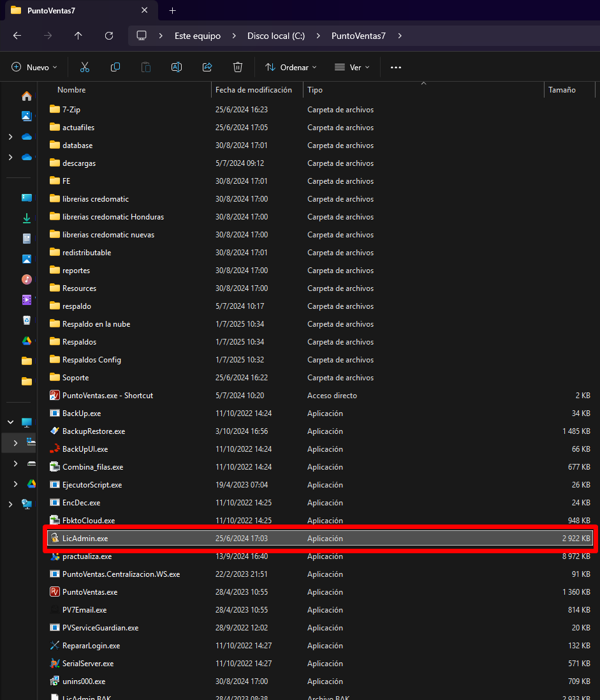Viewport: 600px width, 700px height.
Task: Sort by Tamaño column header
Action: pyautogui.click(x=562, y=90)
